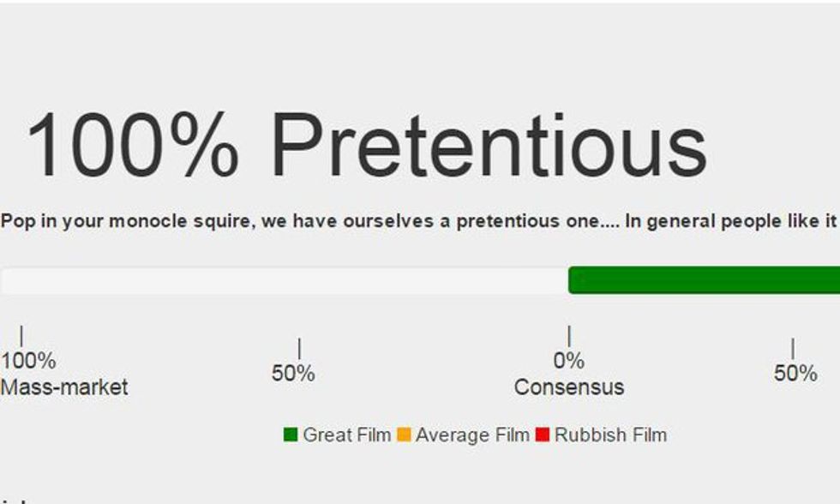The image size is (840, 504).
Task: Click the empty light portion of the bar
Action: pos(283,280)
